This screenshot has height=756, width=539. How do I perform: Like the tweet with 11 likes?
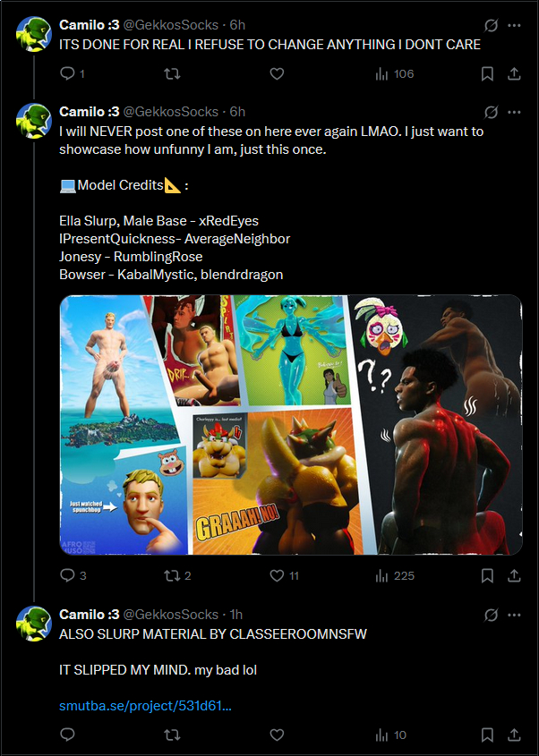284,575
